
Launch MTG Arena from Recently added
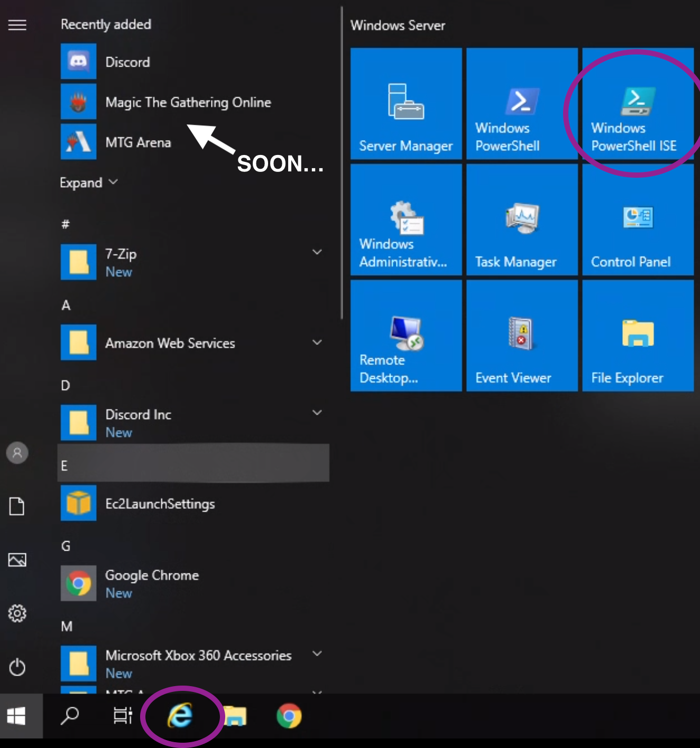[194, 142]
